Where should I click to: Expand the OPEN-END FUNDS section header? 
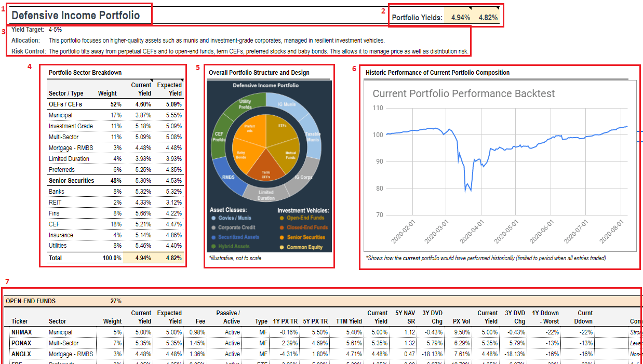point(30,301)
